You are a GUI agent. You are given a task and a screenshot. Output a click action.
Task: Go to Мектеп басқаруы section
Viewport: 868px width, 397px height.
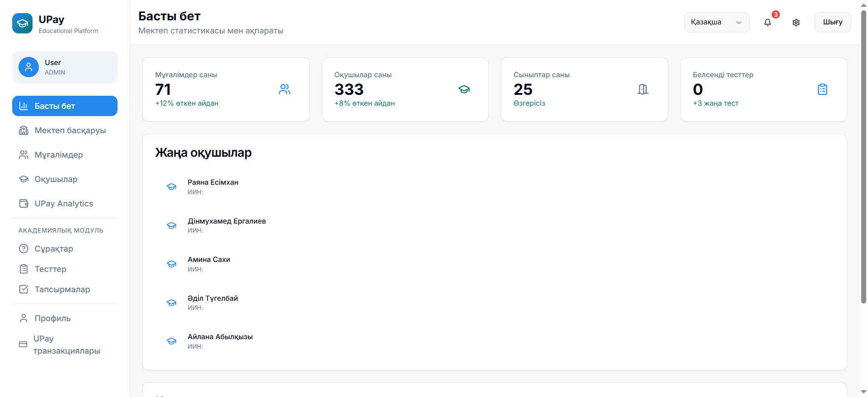click(65, 130)
